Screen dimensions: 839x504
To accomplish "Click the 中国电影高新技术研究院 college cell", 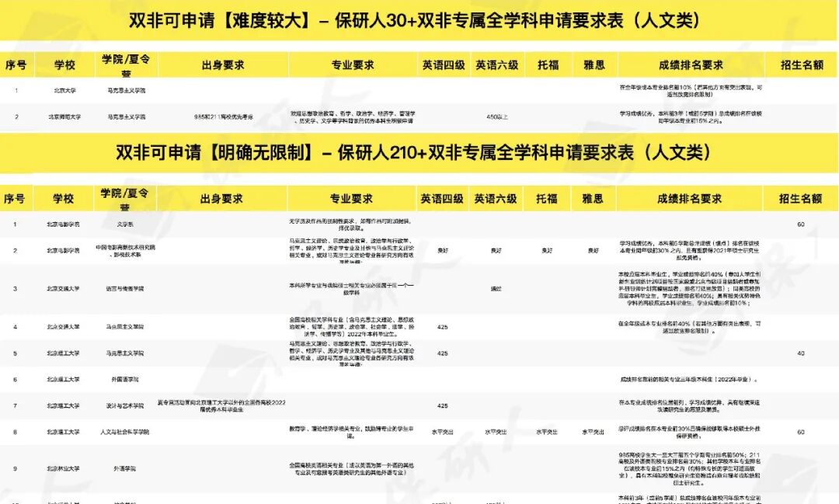I will point(125,250).
